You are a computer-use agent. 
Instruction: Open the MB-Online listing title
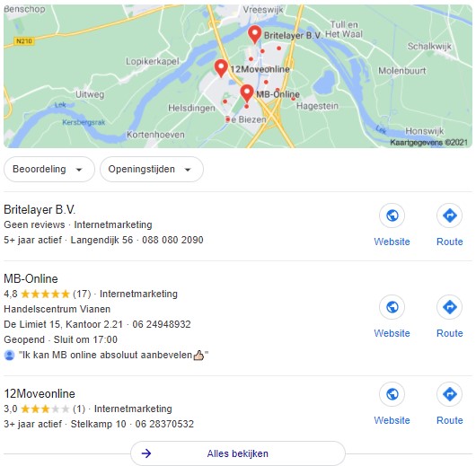point(31,278)
